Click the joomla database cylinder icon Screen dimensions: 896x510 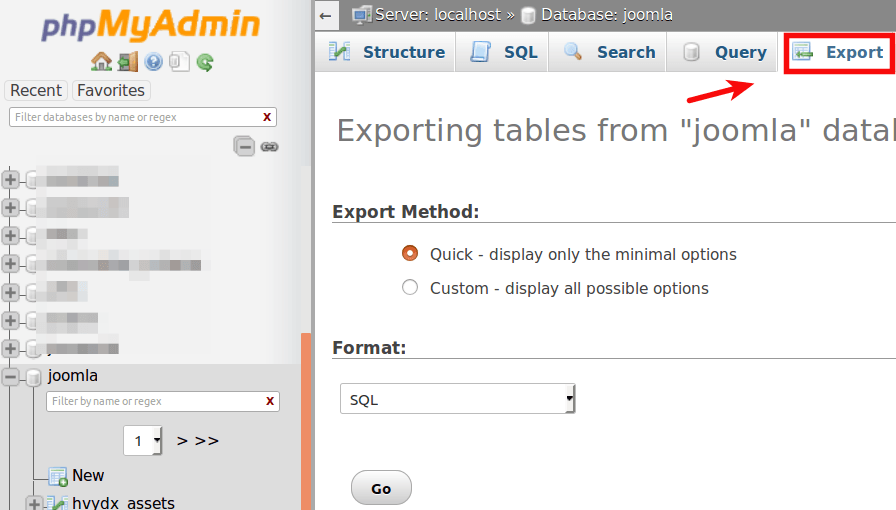point(34,377)
